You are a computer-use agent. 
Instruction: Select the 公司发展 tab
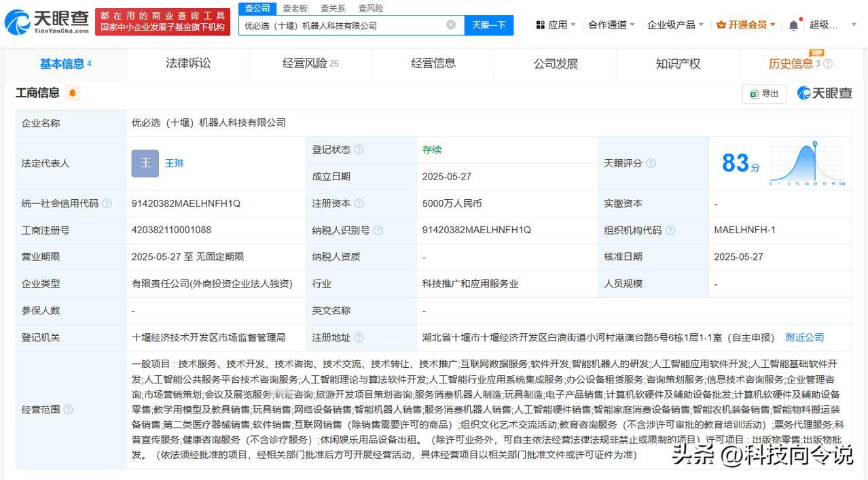pyautogui.click(x=556, y=64)
